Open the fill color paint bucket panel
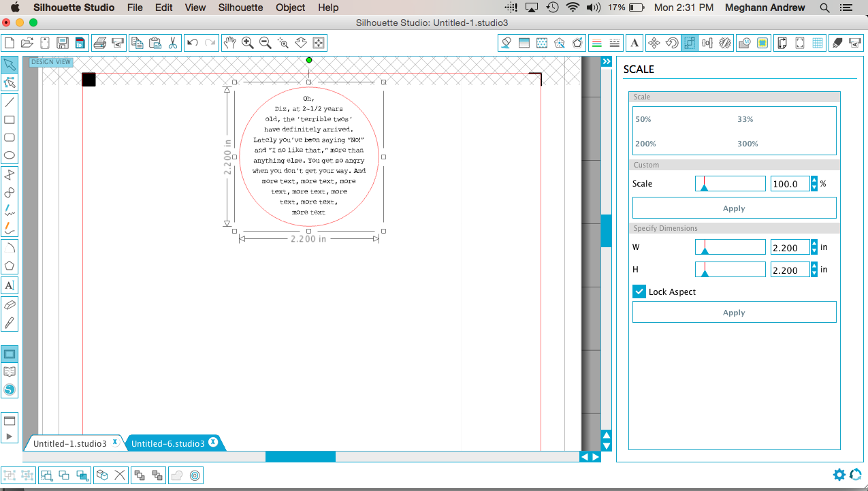This screenshot has height=491, width=868. point(506,43)
